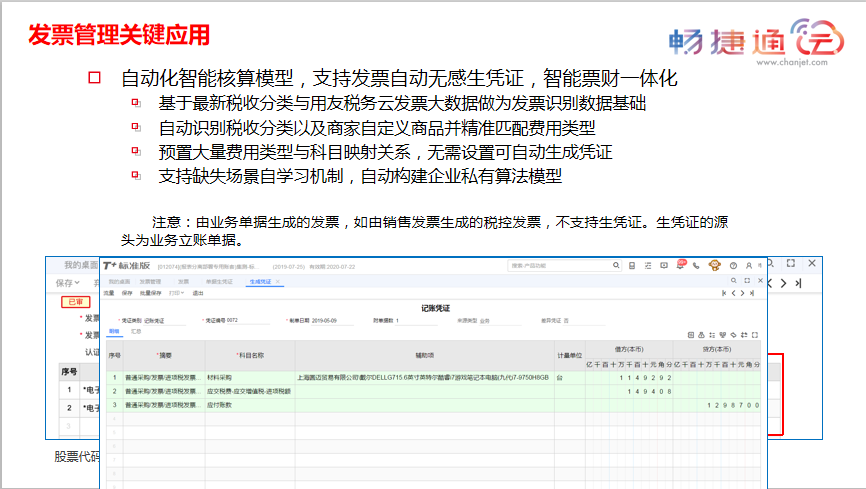This screenshot has height=489, width=866.
Task: Switch to the 我的桌面 tab
Action: [119, 282]
